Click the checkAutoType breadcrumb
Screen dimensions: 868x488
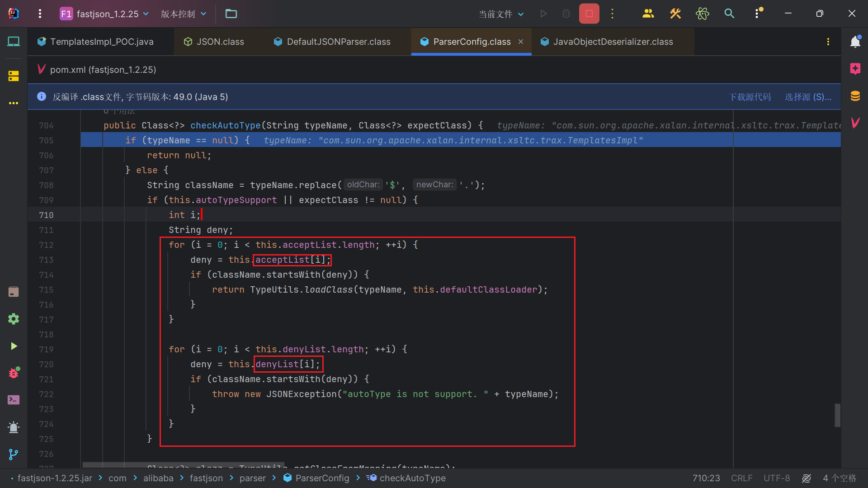[x=406, y=478]
